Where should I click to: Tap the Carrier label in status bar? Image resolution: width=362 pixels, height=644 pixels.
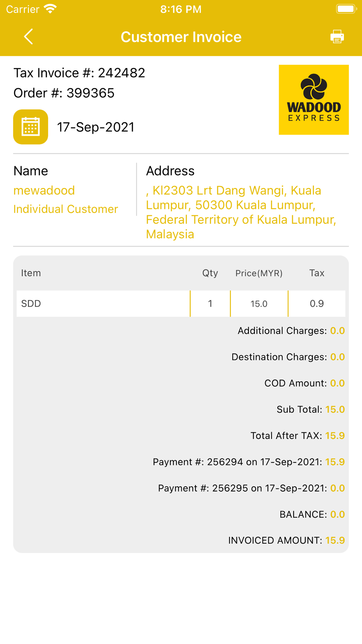(23, 9)
